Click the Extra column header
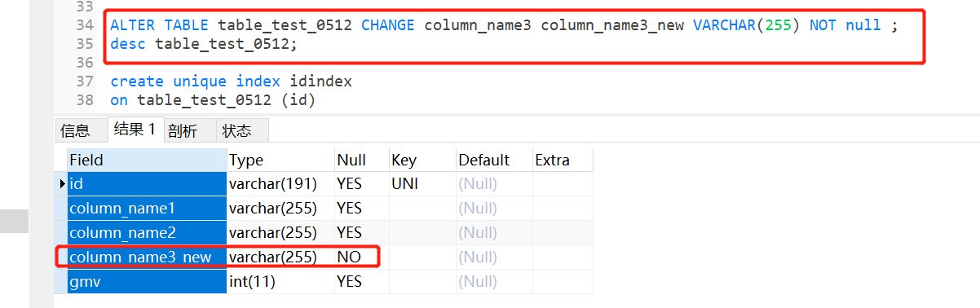Screen dimensions: 980x308 [563, 160]
